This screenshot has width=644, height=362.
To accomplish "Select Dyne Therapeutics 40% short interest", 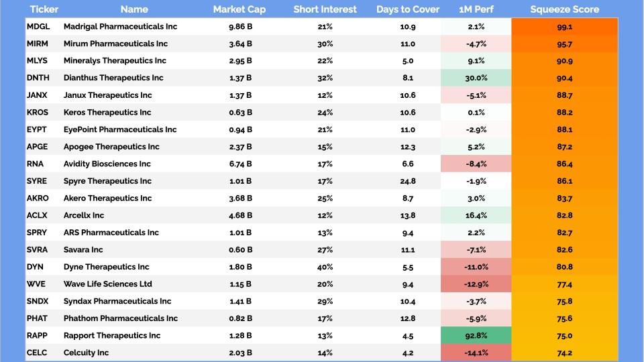I will pos(325,267).
